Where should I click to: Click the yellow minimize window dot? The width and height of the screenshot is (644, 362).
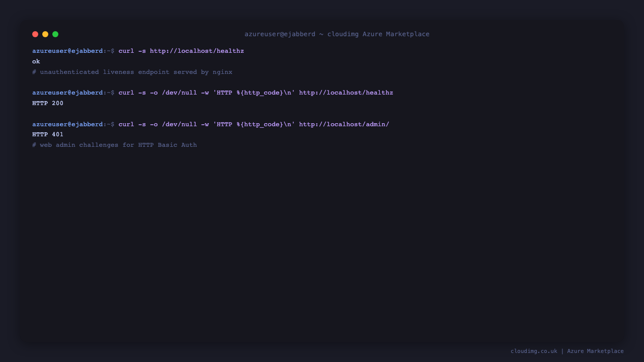tap(45, 34)
